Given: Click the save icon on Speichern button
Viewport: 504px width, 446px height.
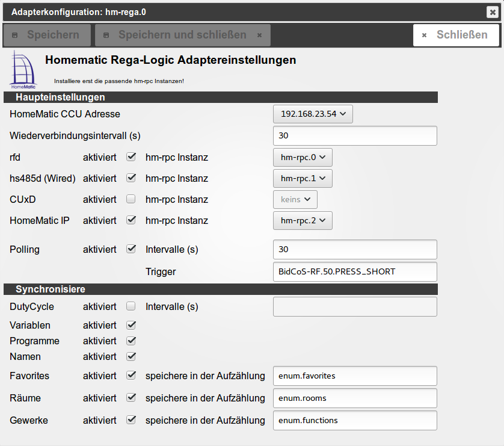Looking at the screenshot, I should [16, 36].
